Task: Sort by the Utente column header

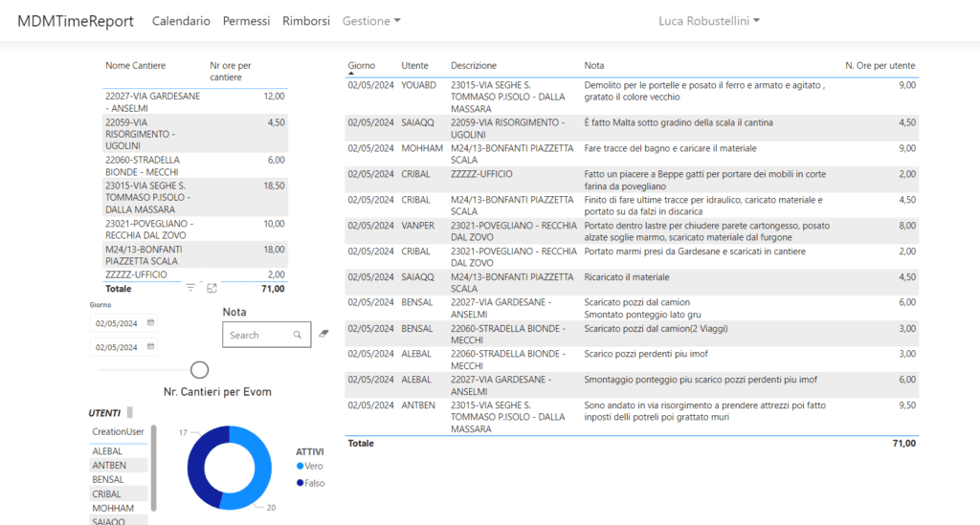Action: [x=415, y=66]
